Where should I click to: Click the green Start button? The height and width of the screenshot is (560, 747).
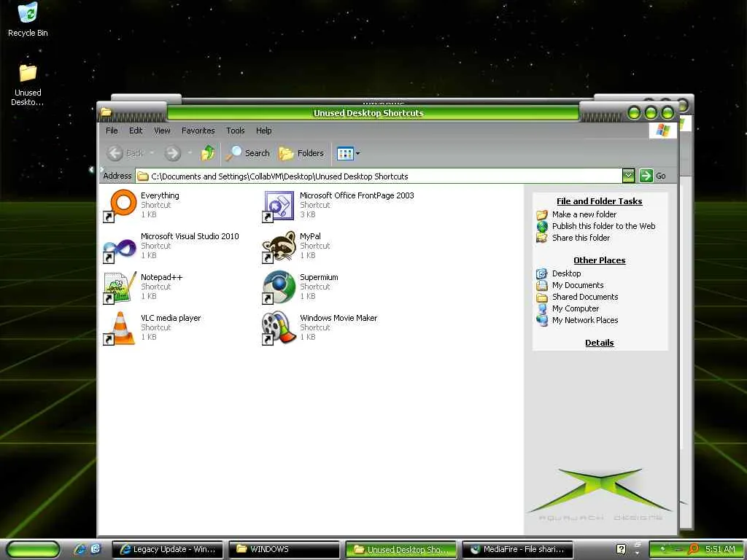[34, 550]
